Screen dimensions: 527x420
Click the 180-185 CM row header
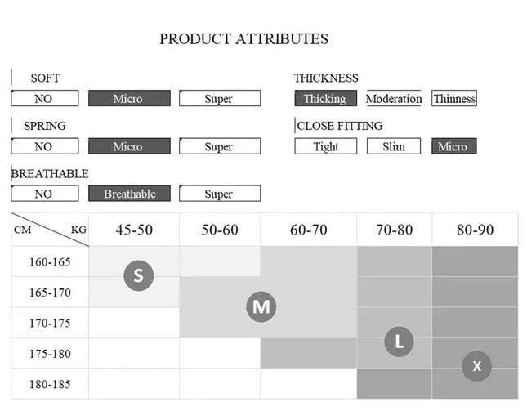(50, 384)
